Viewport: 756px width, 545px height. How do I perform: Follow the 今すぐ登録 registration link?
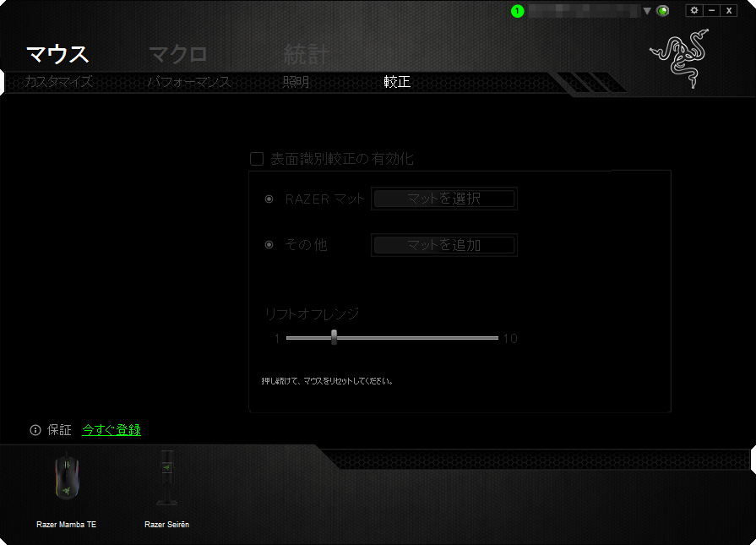[x=111, y=430]
